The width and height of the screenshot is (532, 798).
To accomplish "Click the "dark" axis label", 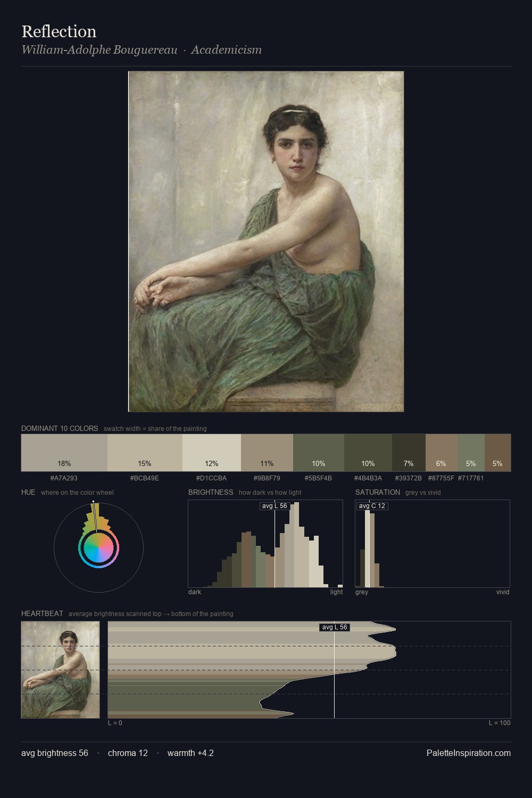I will pyautogui.click(x=195, y=592).
